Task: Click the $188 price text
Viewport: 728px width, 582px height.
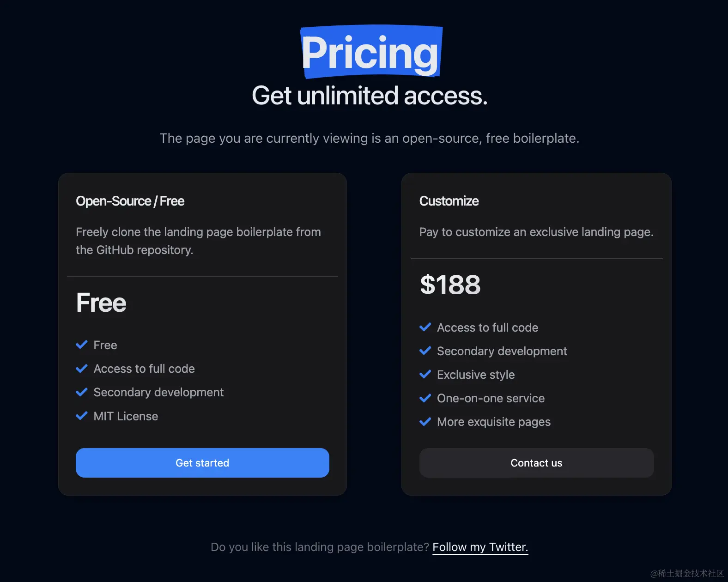Action: [x=450, y=285]
